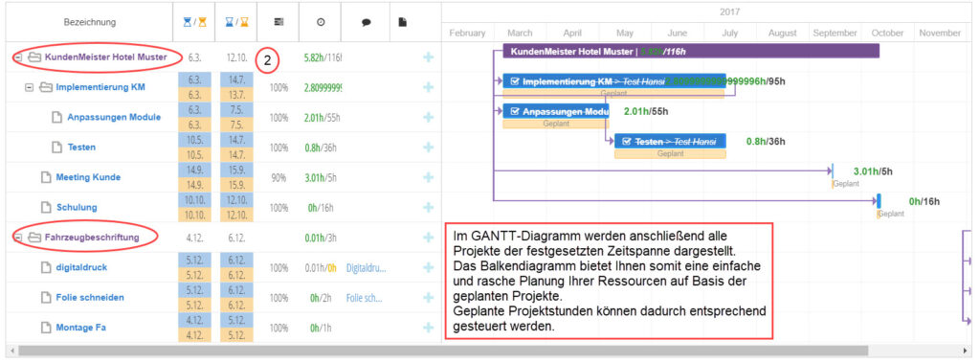Toggle checkbox on Testen Gantt bar
This screenshot has height=363, width=980.
626,142
